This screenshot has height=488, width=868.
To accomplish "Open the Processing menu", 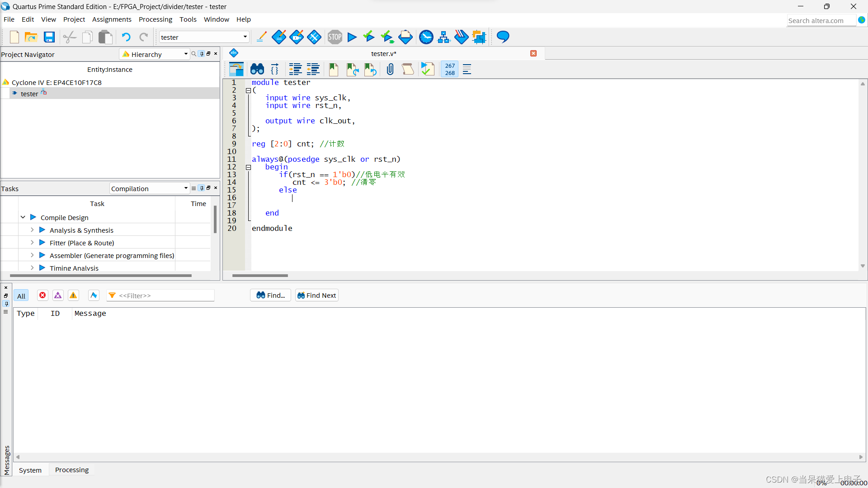I will tap(155, 19).
